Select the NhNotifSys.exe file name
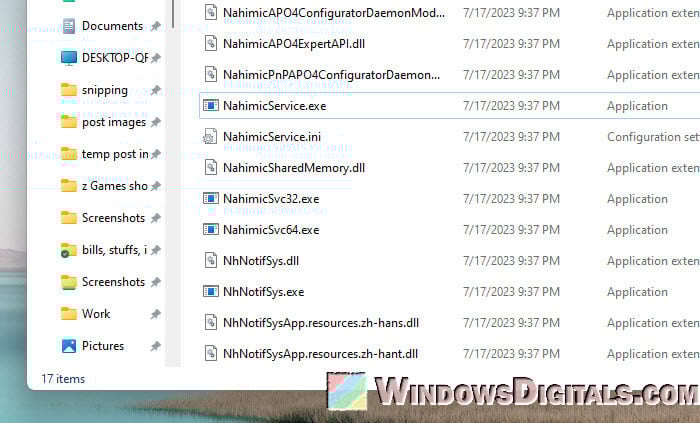The image size is (700, 423). pyautogui.click(x=264, y=292)
